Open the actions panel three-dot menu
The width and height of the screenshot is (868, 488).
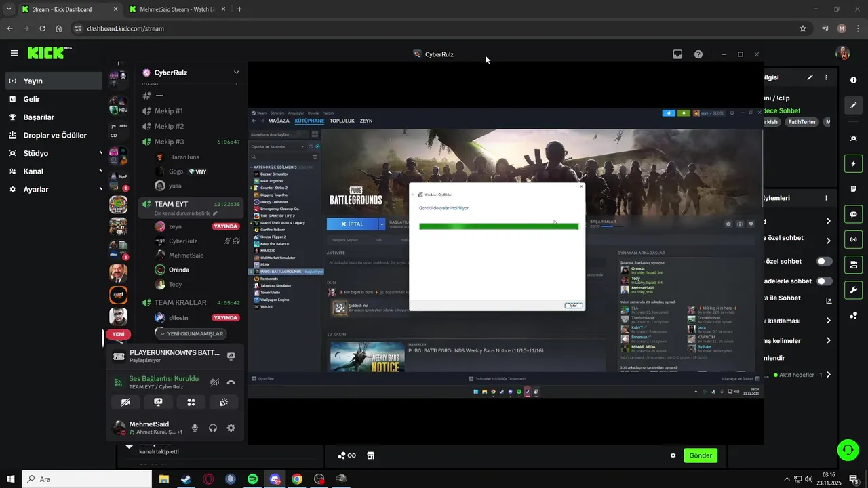(826, 198)
